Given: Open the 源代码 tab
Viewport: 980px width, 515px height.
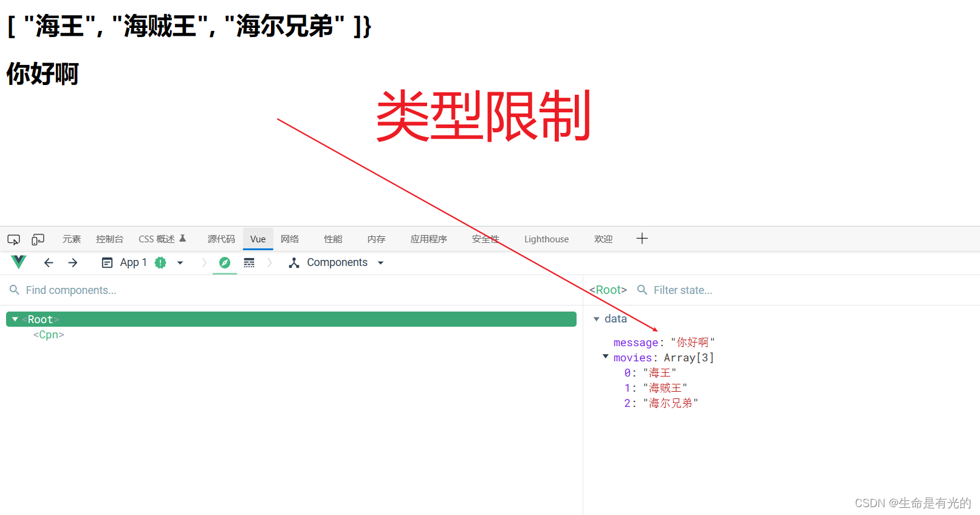Looking at the screenshot, I should tap(221, 239).
